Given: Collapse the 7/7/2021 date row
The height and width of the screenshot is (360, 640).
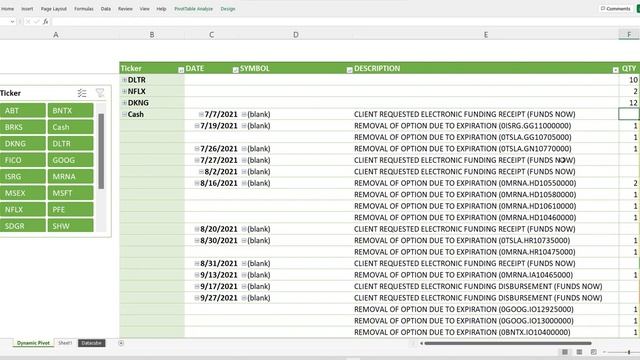Looking at the screenshot, I should (201, 114).
